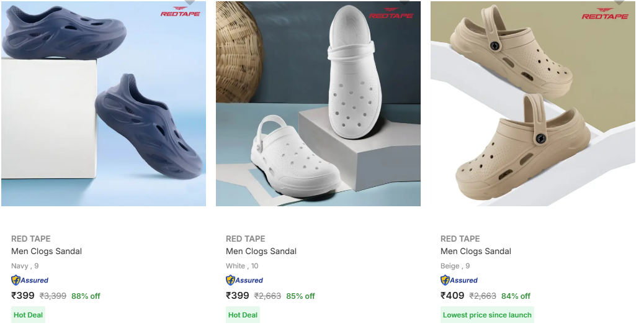
Task: Open Men Clogs Sandal link for Beige, 9
Action: coord(476,251)
